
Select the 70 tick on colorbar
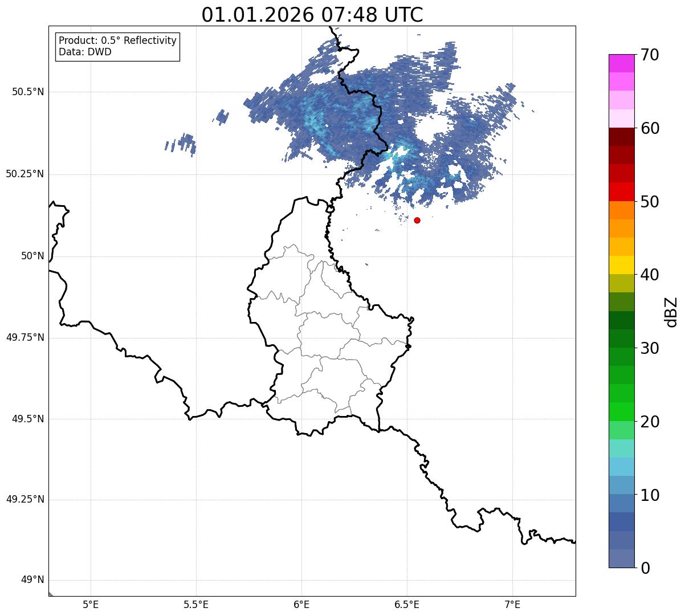coord(650,55)
